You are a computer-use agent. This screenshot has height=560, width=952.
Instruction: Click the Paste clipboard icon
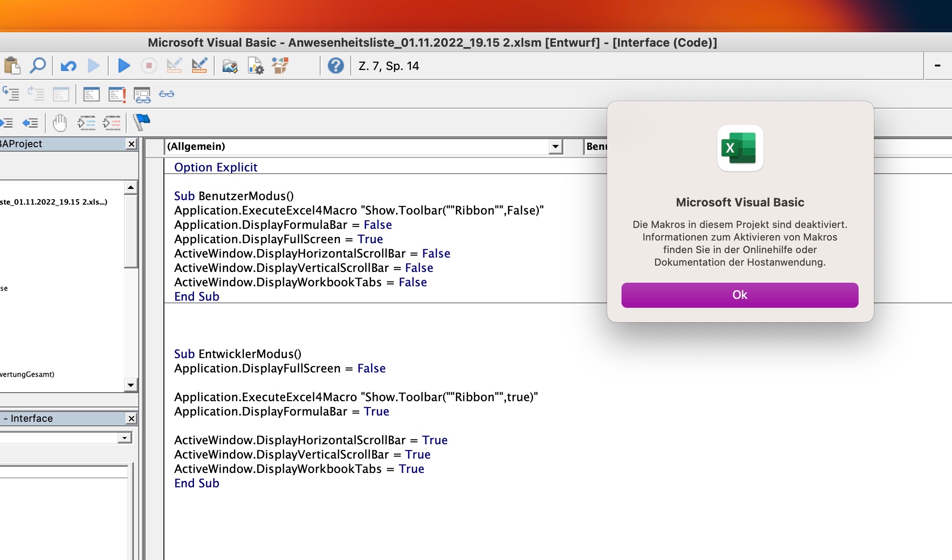tap(12, 66)
